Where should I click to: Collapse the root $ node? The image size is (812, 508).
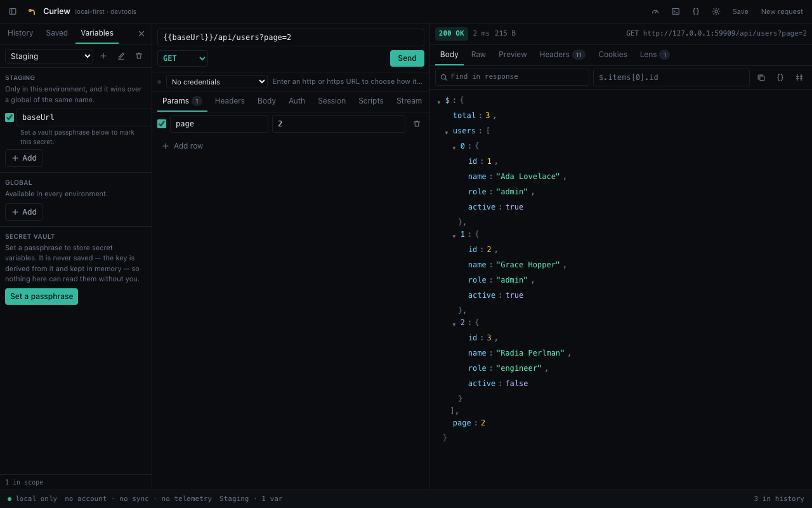[x=439, y=102]
